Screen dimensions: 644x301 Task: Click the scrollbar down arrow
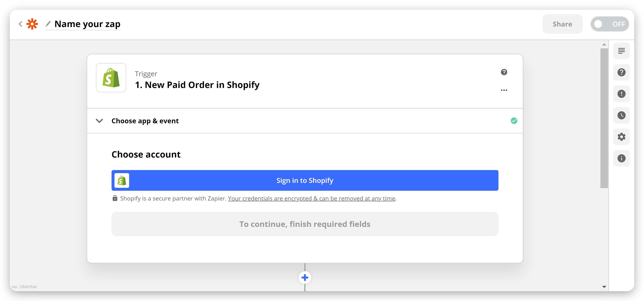coord(604,287)
